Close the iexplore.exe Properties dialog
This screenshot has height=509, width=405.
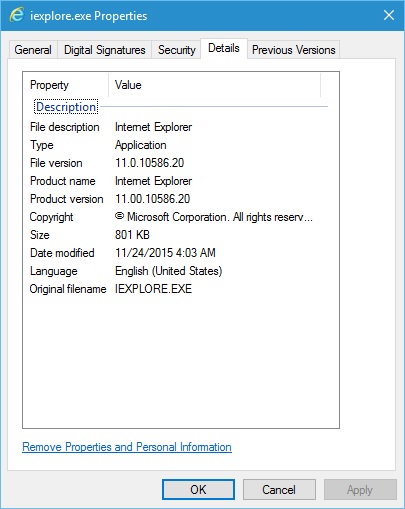[389, 15]
